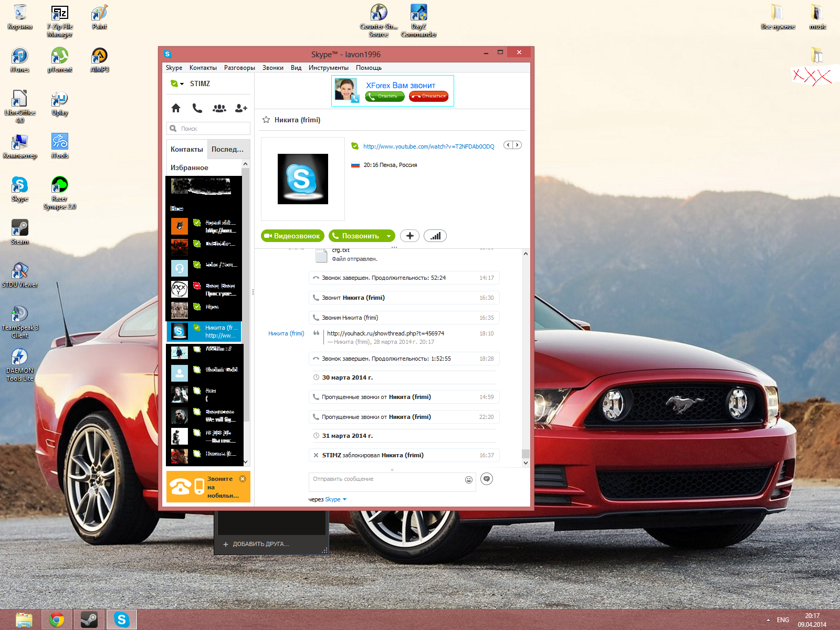840x630 pixels.
Task: Expand the Позвонить call options arrow
Action: click(388, 236)
